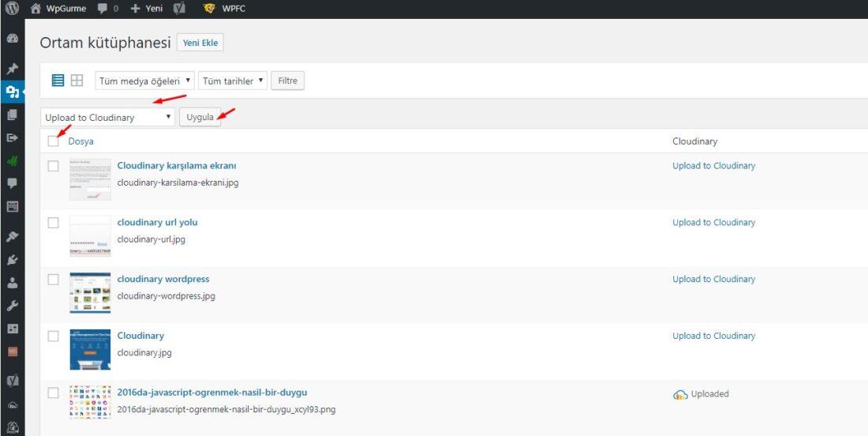Open the Tüm medya öğeleri dropdown
Screen dimensions: 868x436
(x=145, y=81)
